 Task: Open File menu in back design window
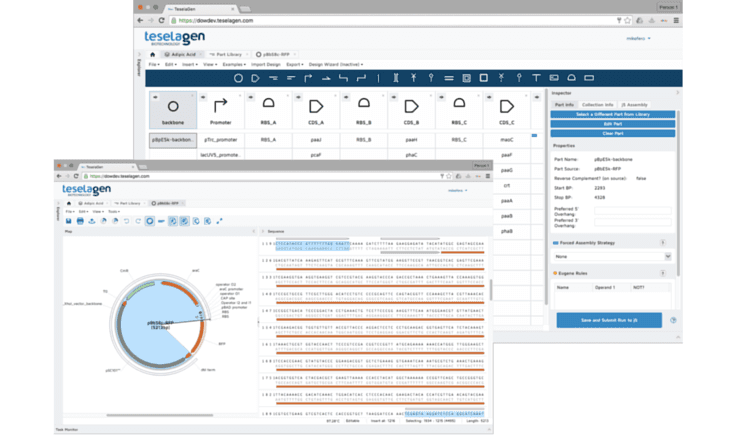pos(154,64)
